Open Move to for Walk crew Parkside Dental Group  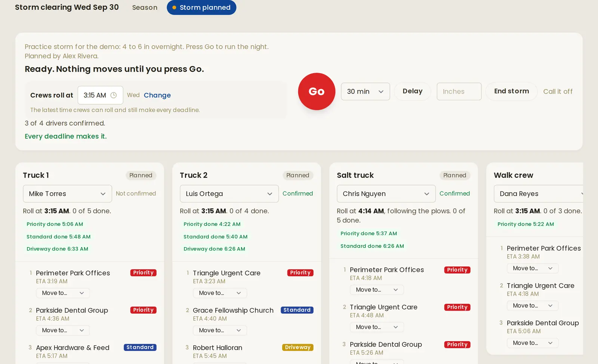(533, 343)
